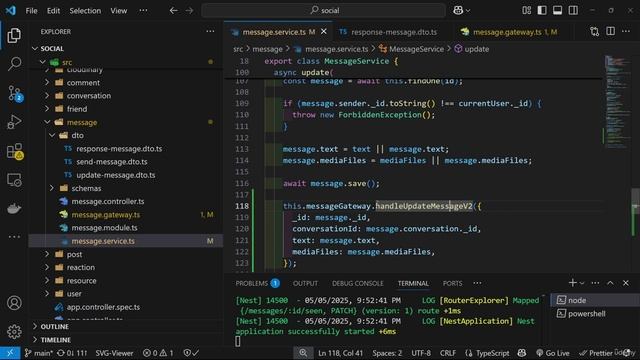Viewport: 640px width, 360px height.
Task: Collapse the message folder
Action: (47, 122)
